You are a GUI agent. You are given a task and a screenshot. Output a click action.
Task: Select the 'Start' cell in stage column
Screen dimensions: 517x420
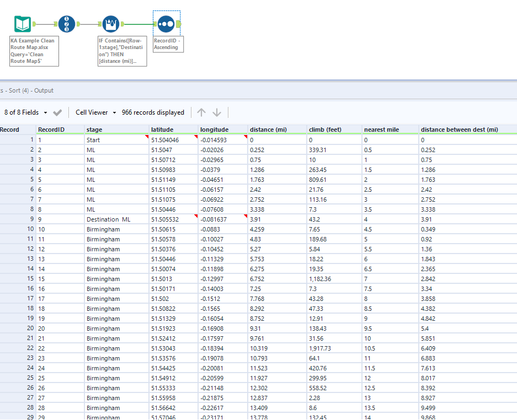coord(93,140)
